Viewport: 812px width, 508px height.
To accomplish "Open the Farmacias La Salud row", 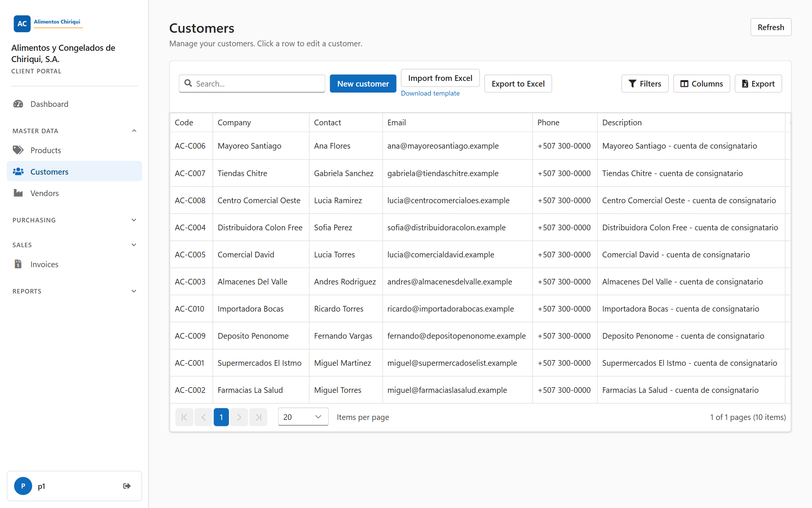I will [x=480, y=390].
